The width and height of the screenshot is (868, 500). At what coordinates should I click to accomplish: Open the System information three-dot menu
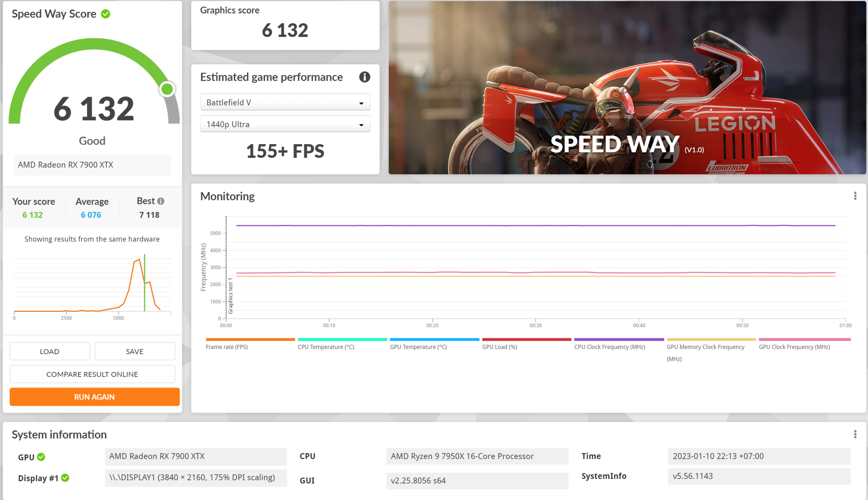855,434
